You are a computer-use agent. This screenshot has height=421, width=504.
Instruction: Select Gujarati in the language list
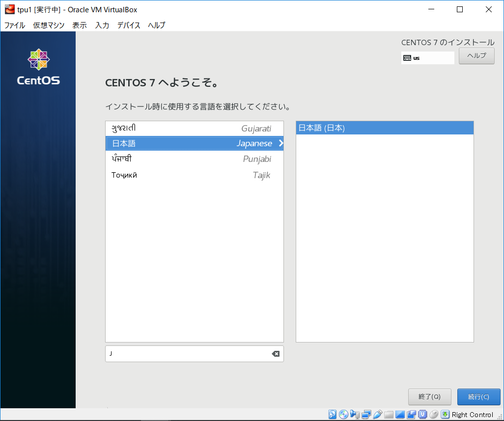tap(195, 129)
